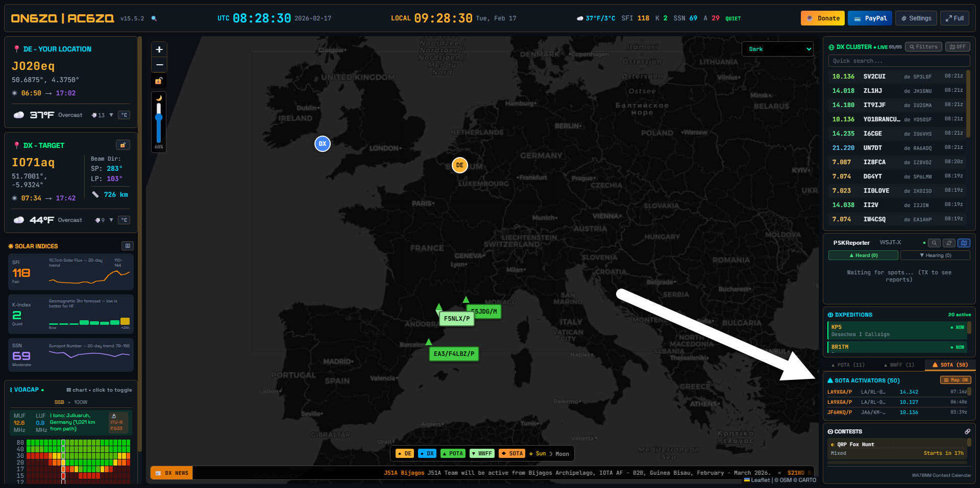
Task: Click the Donate button
Action: coord(822,18)
